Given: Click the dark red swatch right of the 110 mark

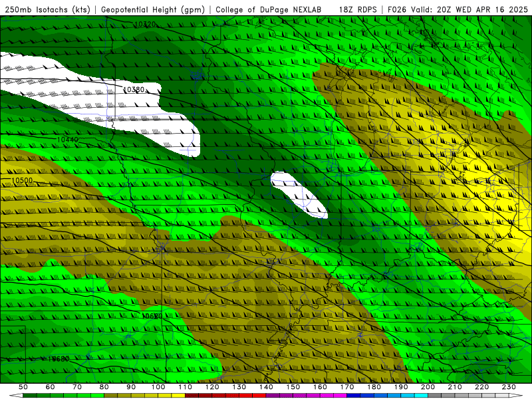Looking at the screenshot, I should pyautogui.click(x=192, y=396).
